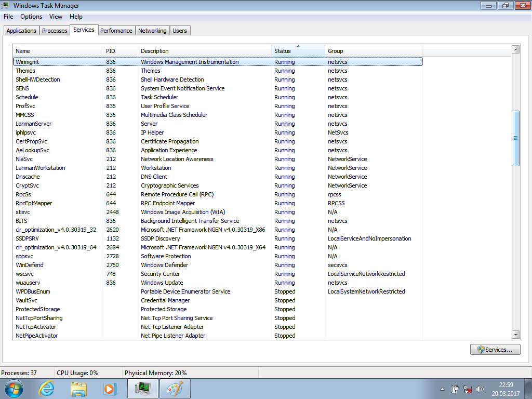Select the SSDPSRV service
This screenshot has height=399, width=532.
click(27, 238)
